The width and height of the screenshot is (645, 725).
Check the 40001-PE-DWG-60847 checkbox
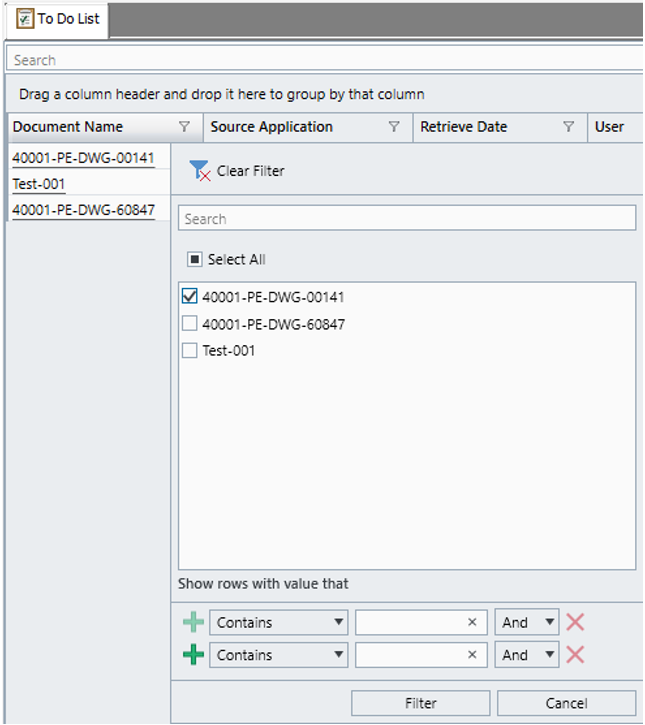point(190,324)
